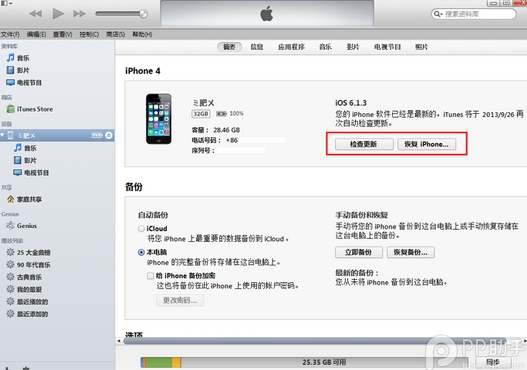Screen dimensions: 527x370
Task: Open library 音乐 music icon
Action: [11, 58]
